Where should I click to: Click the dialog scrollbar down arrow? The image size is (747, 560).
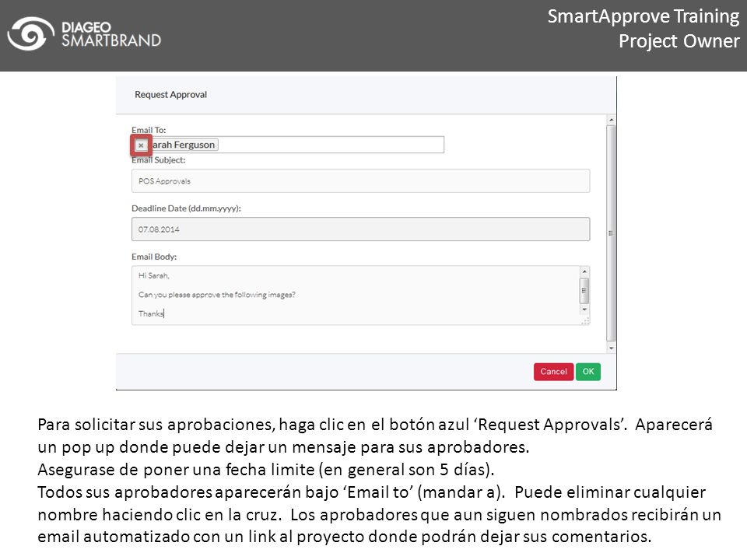[612, 348]
